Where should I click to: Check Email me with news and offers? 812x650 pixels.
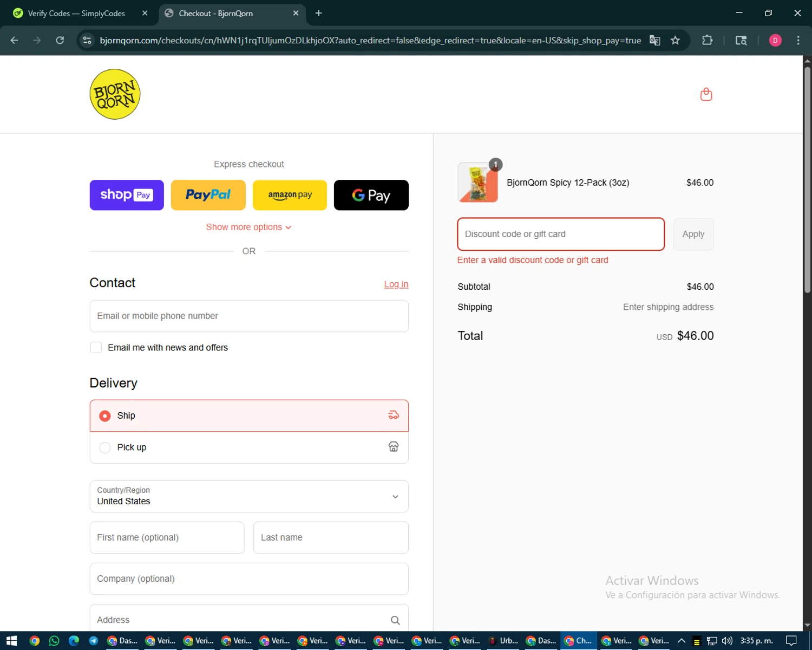[x=96, y=348]
